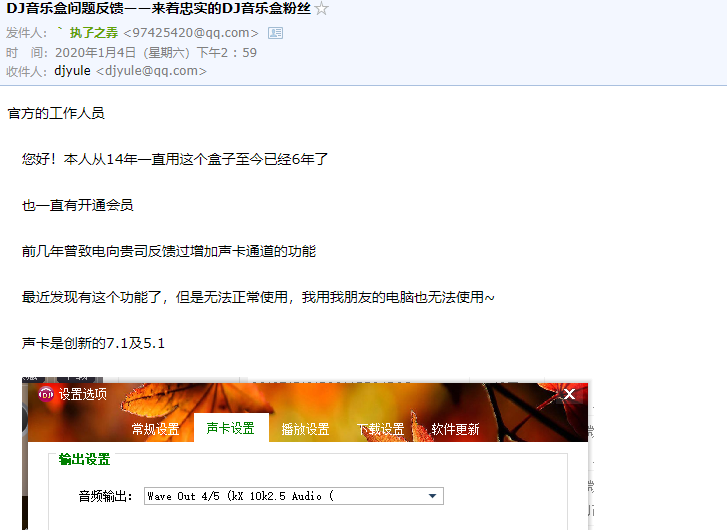Click the Wave Out 4/5 audio output field
The image size is (727, 530).
(x=294, y=496)
